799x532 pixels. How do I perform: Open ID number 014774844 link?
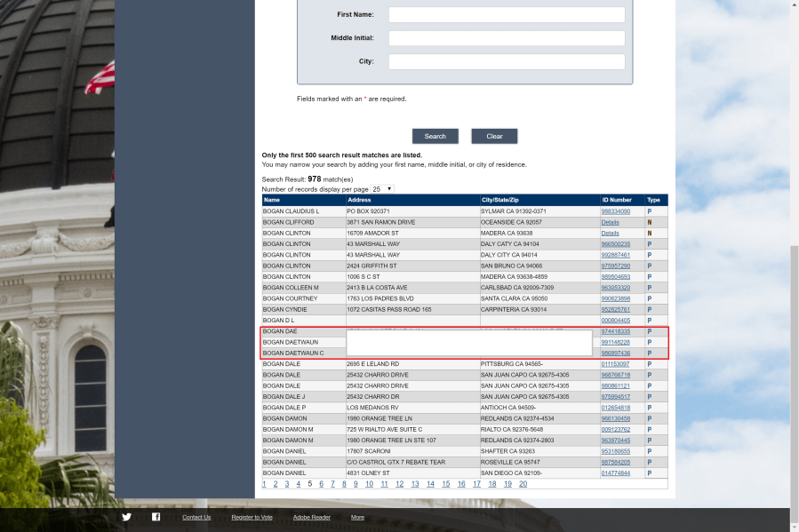pyautogui.click(x=615, y=473)
